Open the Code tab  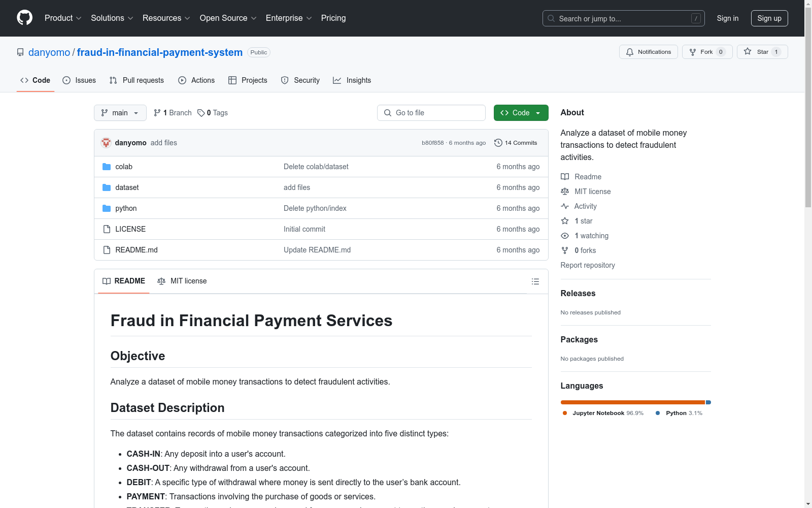pos(36,80)
